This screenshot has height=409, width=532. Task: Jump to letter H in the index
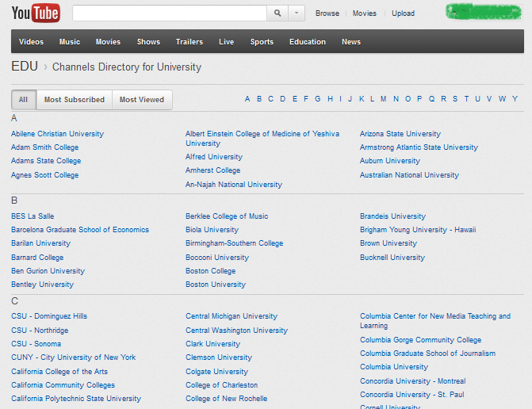[330, 99]
